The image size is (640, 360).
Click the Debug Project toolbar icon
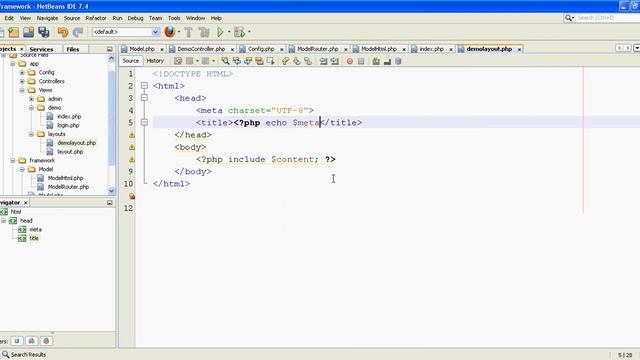[240, 32]
